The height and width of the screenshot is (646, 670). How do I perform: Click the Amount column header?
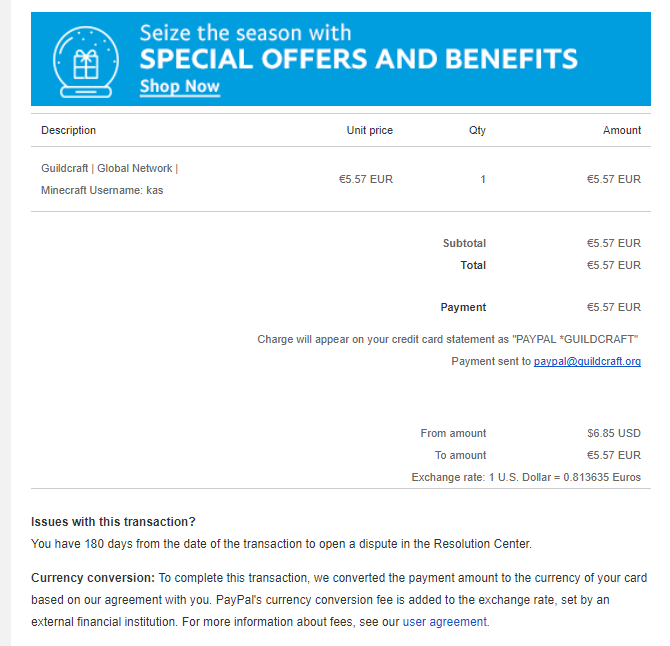coord(622,130)
